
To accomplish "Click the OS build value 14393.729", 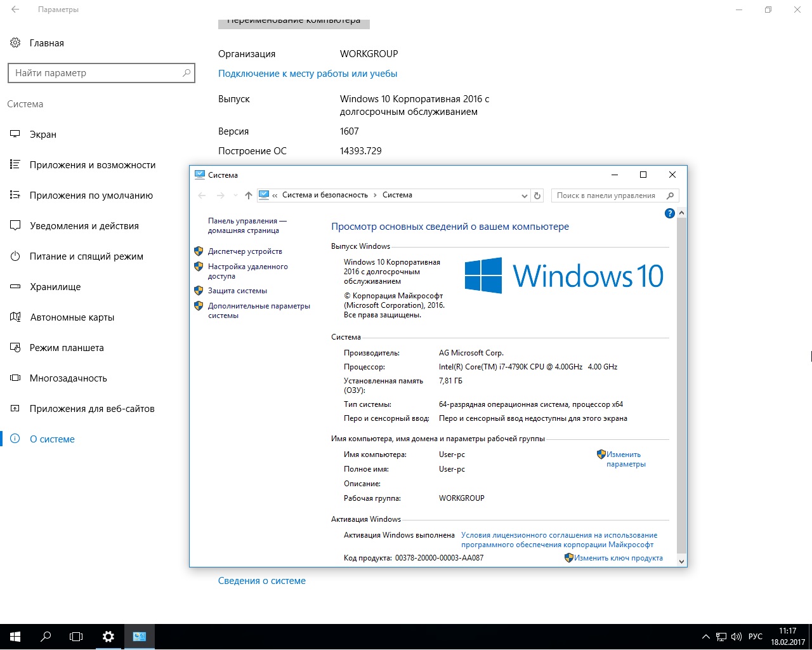I will pos(361,151).
